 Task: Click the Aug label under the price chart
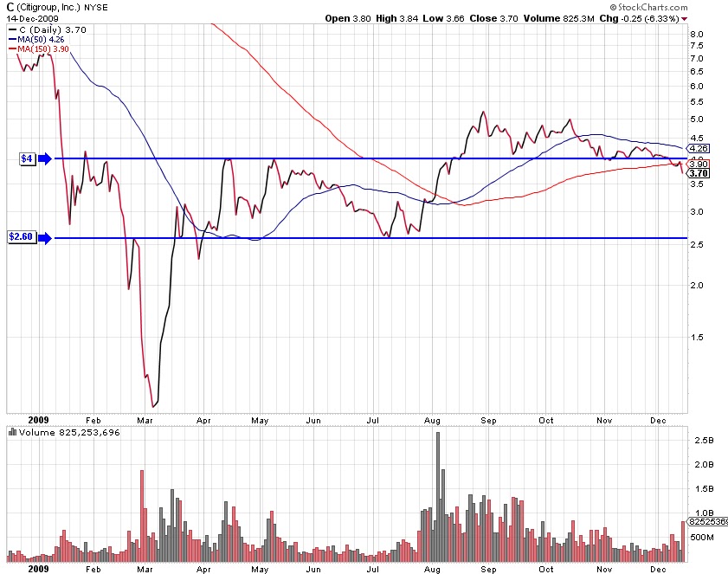coord(432,421)
